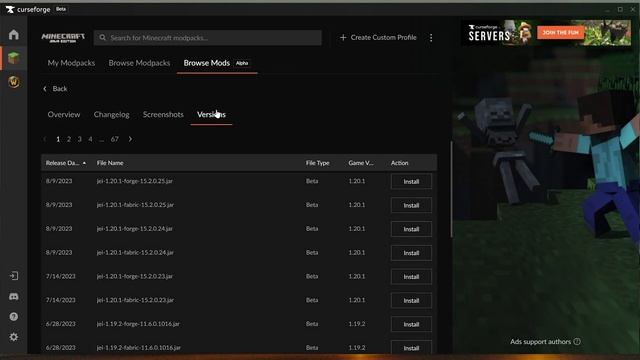Sort by Release Date column header
This screenshot has width=640, height=360.
click(65, 163)
